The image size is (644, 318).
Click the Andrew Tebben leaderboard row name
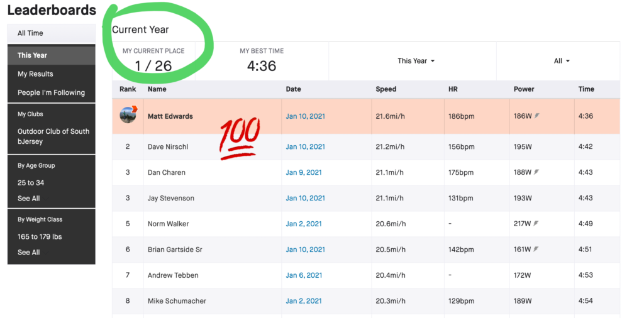(172, 275)
